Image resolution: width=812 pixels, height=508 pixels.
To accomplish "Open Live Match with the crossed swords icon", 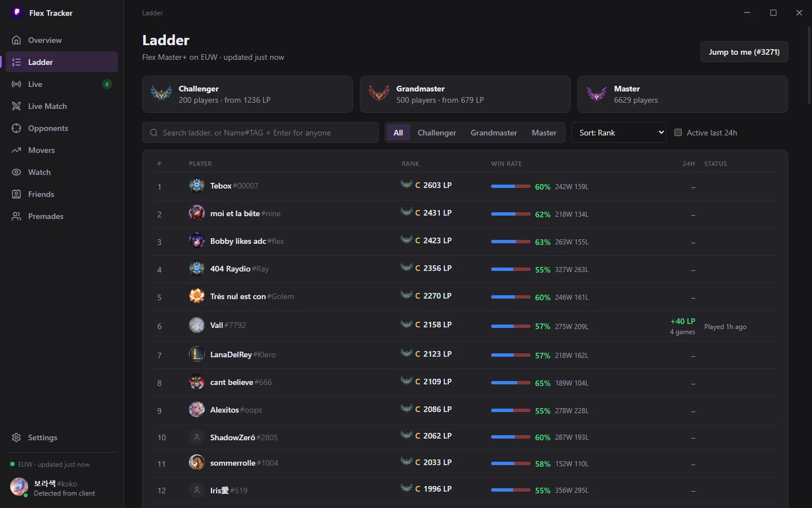I will click(16, 106).
